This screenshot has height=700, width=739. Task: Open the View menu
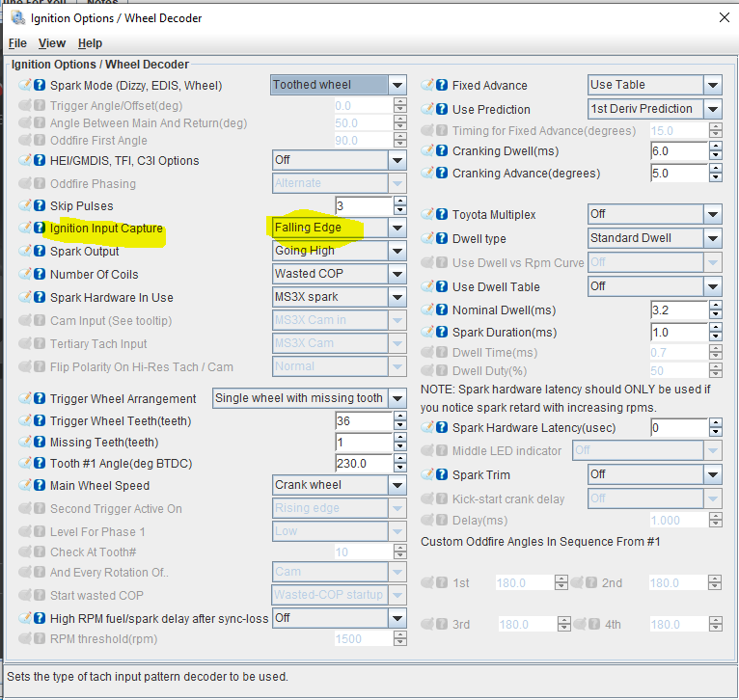(x=52, y=43)
